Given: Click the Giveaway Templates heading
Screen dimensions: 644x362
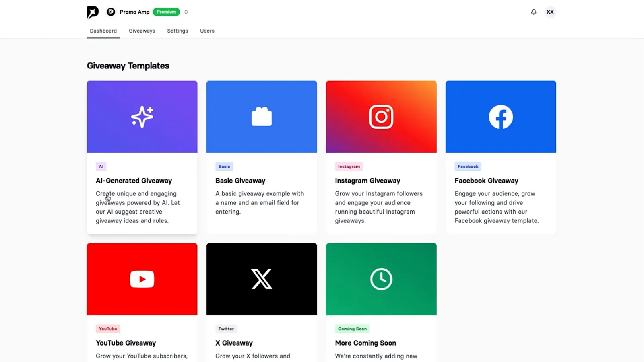Looking at the screenshot, I should tap(128, 66).
